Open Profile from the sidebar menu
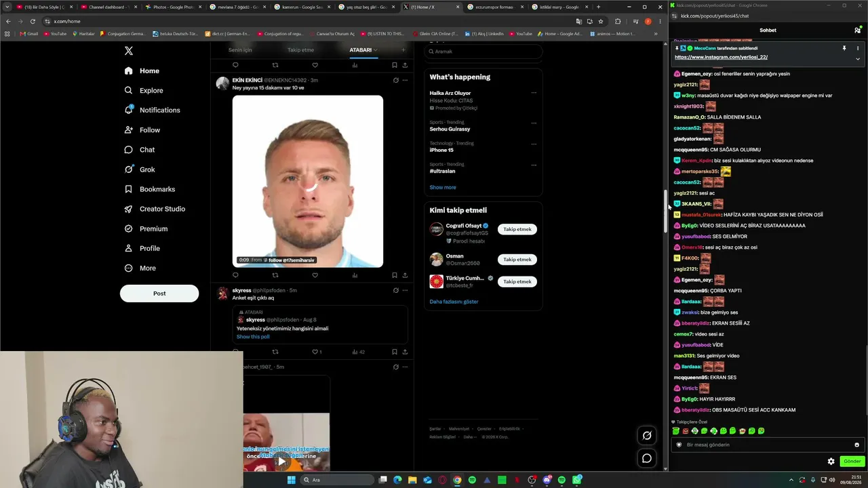This screenshot has height=488, width=868. click(142, 249)
